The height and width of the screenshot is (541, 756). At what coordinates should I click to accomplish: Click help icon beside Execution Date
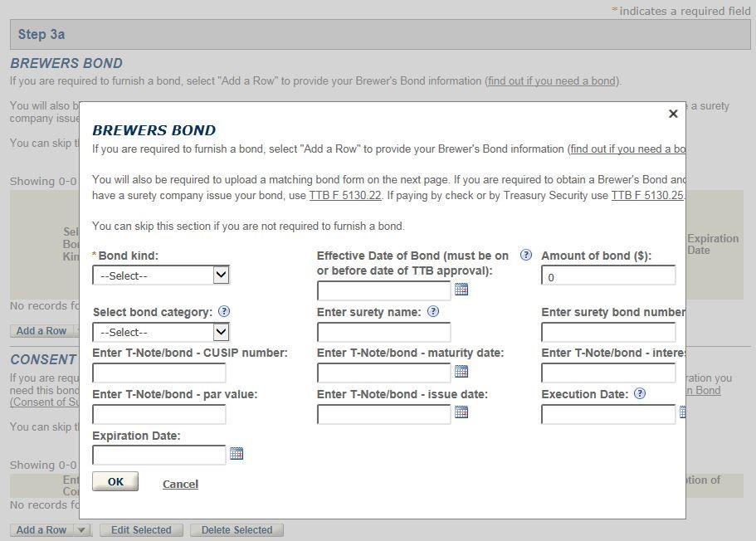tap(640, 394)
